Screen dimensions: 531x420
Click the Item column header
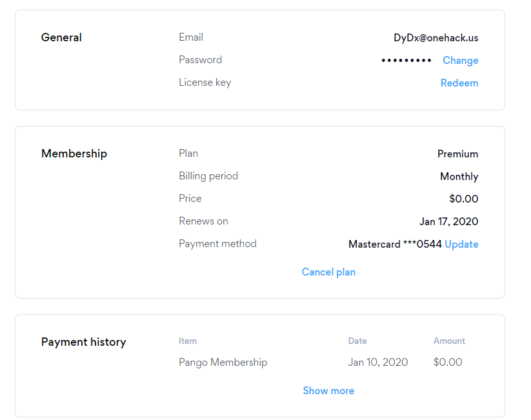coord(188,341)
